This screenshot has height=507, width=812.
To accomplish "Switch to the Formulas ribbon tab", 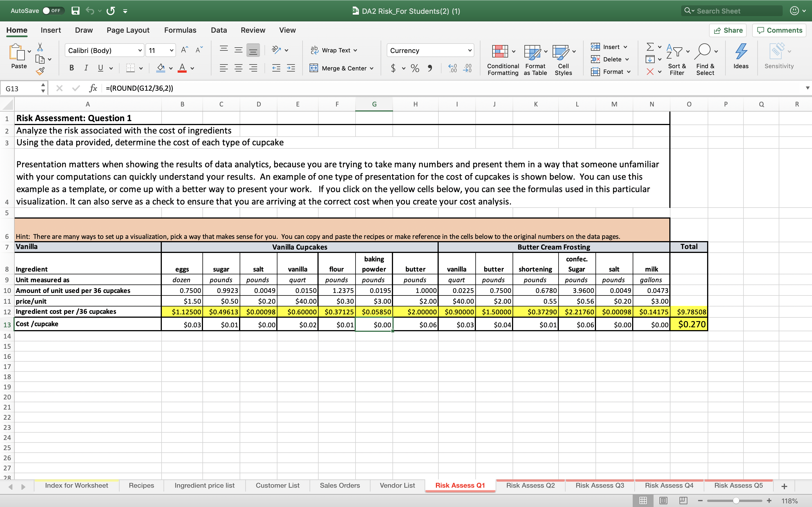I will (x=180, y=30).
